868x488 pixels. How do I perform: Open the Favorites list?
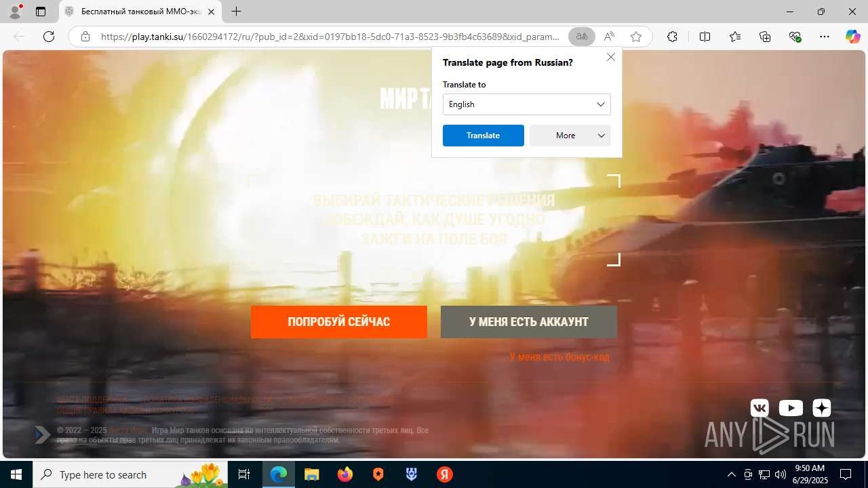coord(735,37)
